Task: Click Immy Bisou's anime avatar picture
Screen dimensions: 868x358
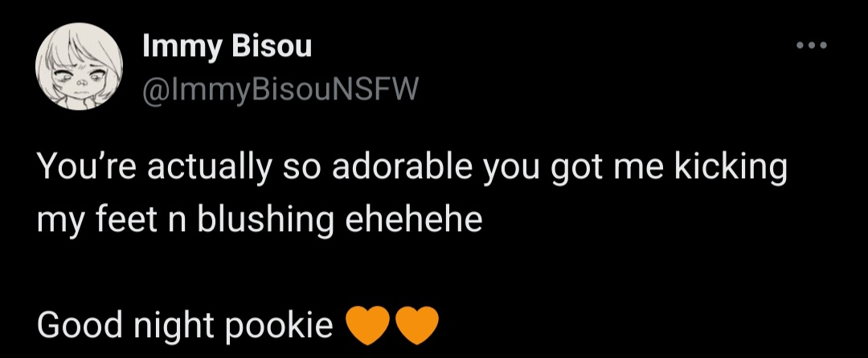Action: [79, 67]
